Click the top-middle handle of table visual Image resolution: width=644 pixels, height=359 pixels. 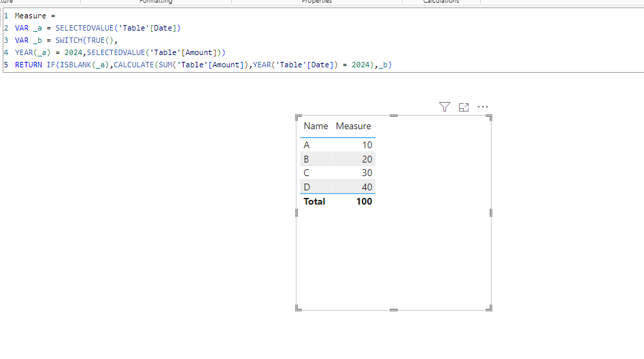[394, 116]
